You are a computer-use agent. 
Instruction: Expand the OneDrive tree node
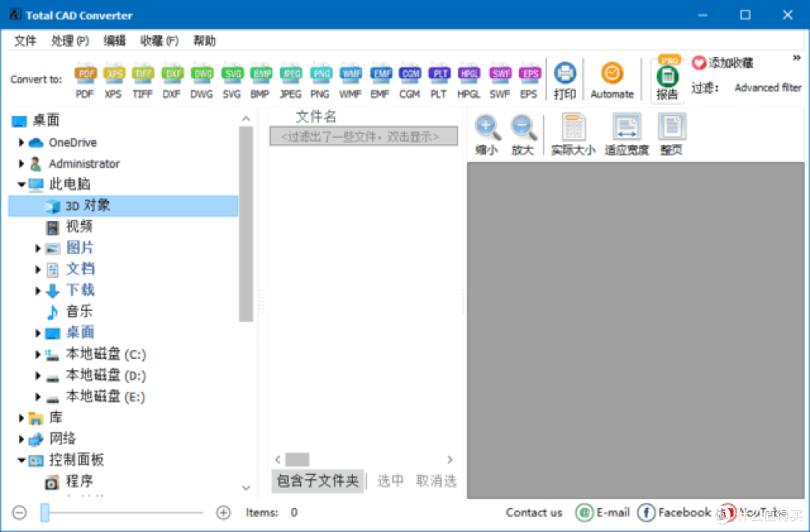[21, 142]
